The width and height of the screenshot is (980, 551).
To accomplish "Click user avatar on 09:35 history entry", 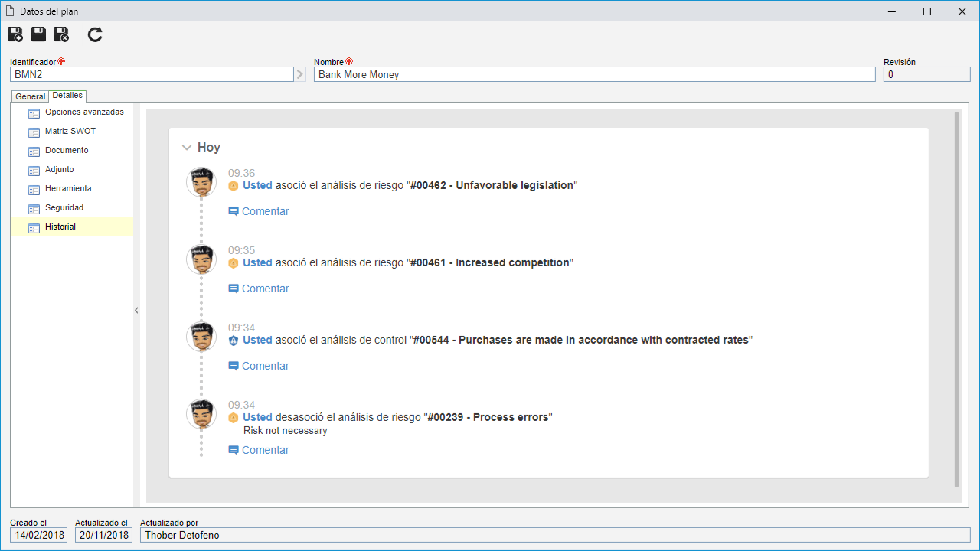I will click(201, 259).
